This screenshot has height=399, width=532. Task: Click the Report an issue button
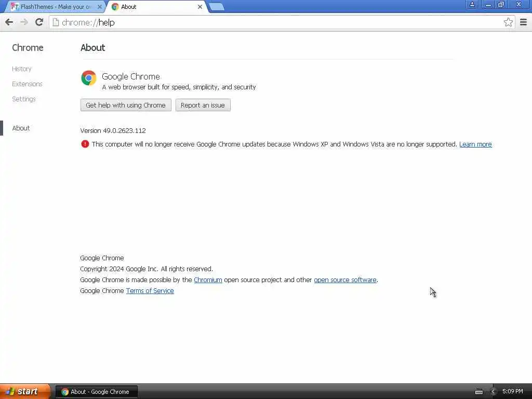click(203, 105)
